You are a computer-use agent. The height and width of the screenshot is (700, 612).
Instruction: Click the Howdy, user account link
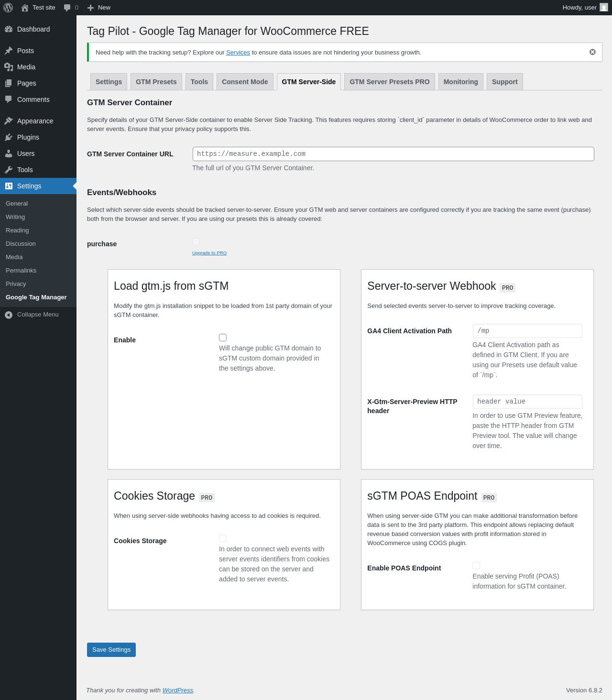pyautogui.click(x=585, y=8)
